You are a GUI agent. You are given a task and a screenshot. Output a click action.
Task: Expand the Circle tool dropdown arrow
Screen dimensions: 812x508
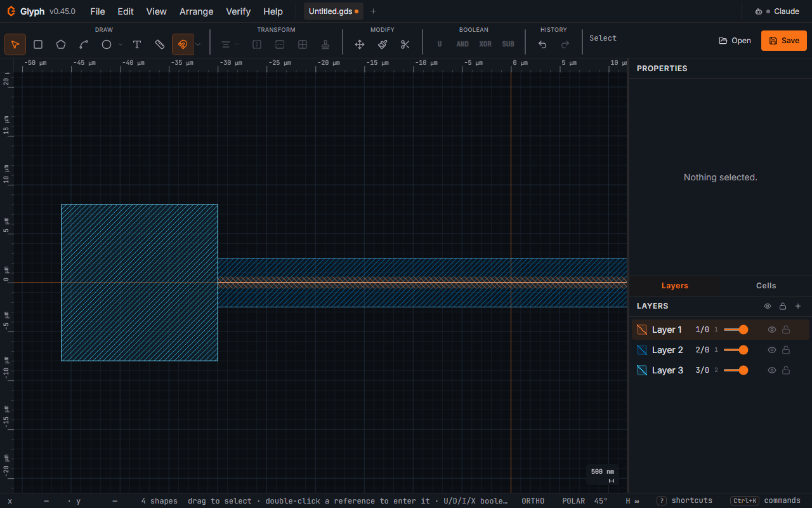[x=121, y=44]
